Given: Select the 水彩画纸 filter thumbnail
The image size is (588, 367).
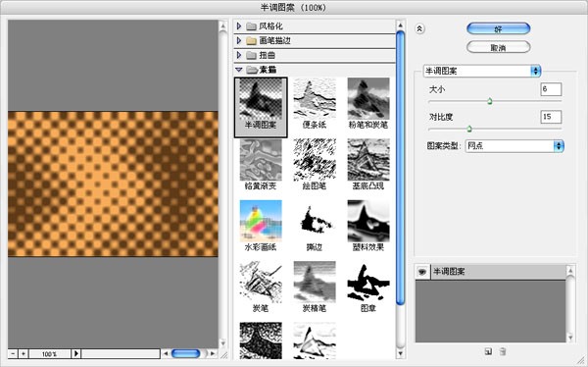Looking at the screenshot, I should click(x=261, y=226).
